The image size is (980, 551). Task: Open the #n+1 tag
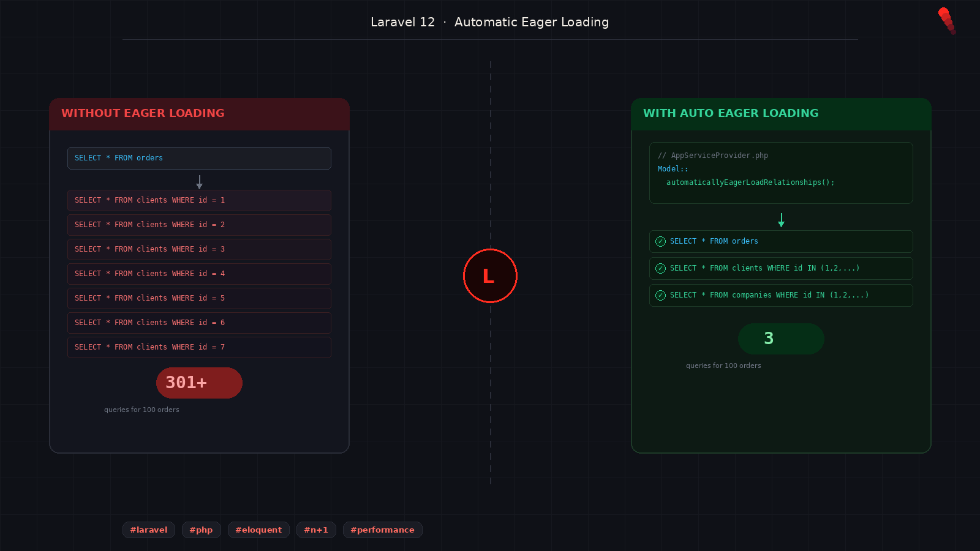[316, 530]
